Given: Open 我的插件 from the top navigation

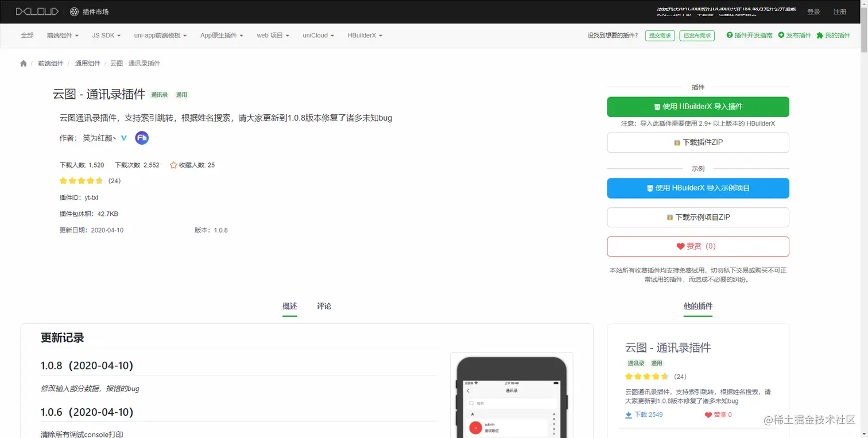Looking at the screenshot, I should (834, 36).
